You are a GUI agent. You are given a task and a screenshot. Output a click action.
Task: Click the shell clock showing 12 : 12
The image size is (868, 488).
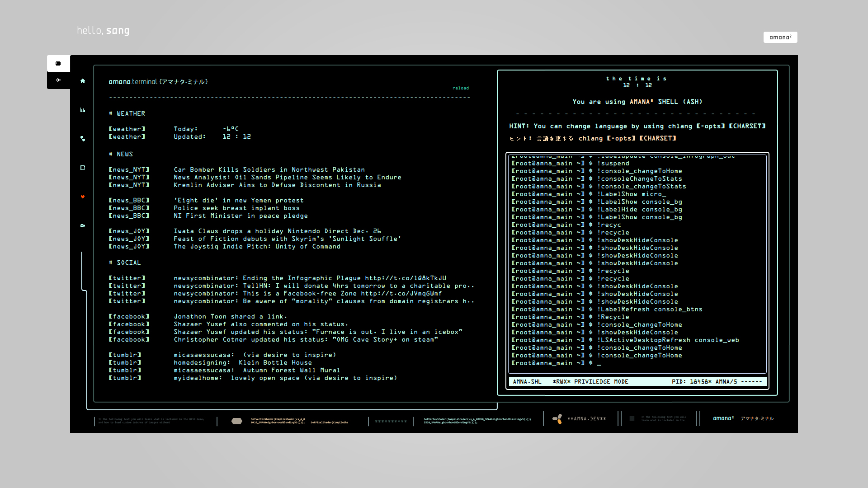[637, 85]
